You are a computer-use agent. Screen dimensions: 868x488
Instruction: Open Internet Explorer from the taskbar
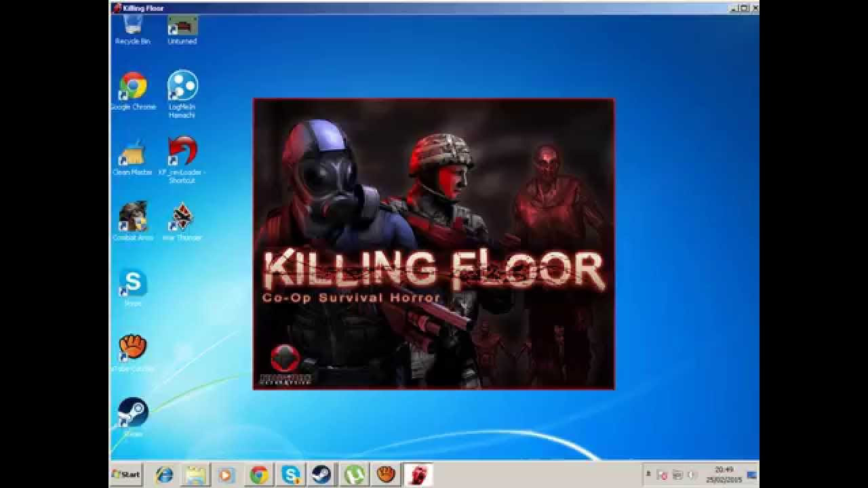coord(164,474)
